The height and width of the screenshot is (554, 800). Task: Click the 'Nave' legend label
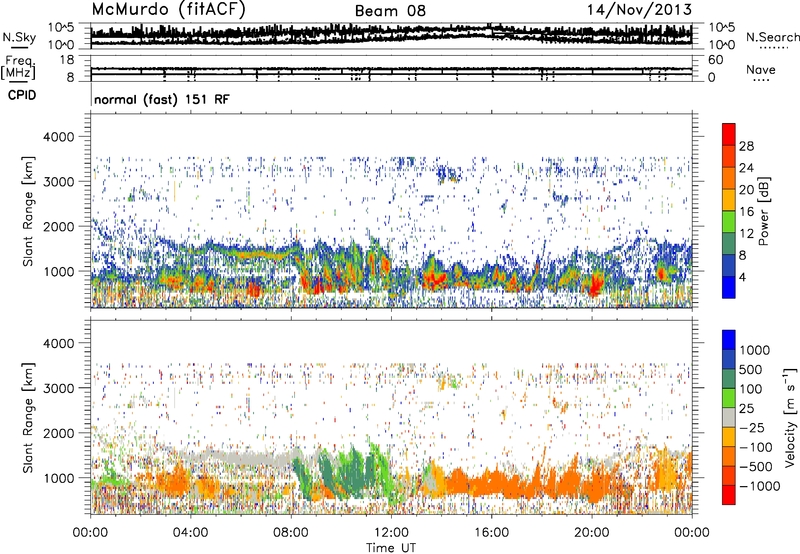761,69
